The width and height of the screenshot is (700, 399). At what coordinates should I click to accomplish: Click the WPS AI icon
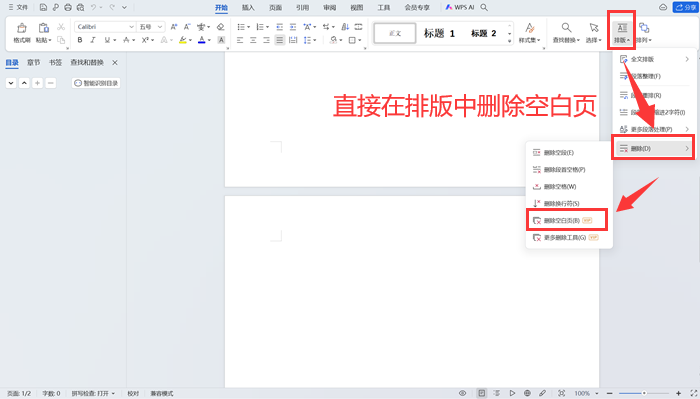point(460,7)
